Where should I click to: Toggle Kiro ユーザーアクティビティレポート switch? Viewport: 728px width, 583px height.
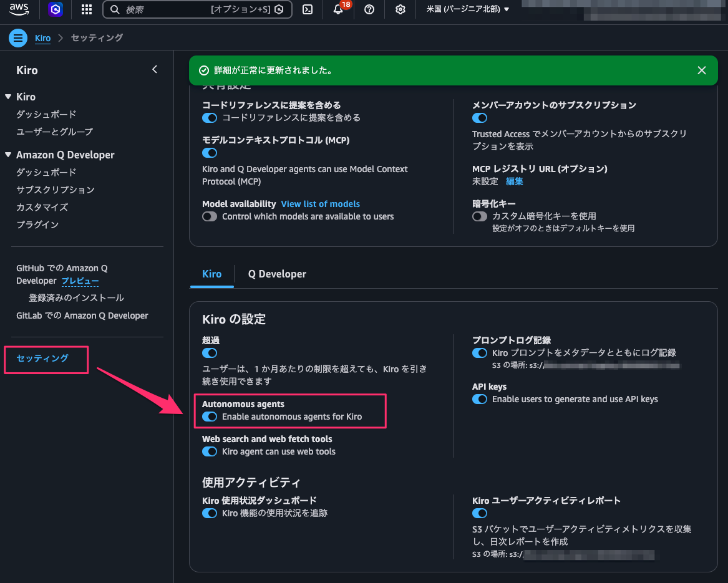[x=480, y=513]
